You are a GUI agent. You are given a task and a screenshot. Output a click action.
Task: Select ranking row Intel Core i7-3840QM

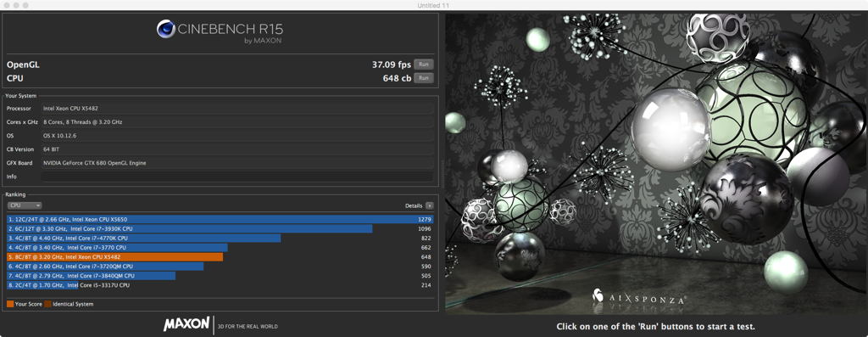tap(220, 276)
